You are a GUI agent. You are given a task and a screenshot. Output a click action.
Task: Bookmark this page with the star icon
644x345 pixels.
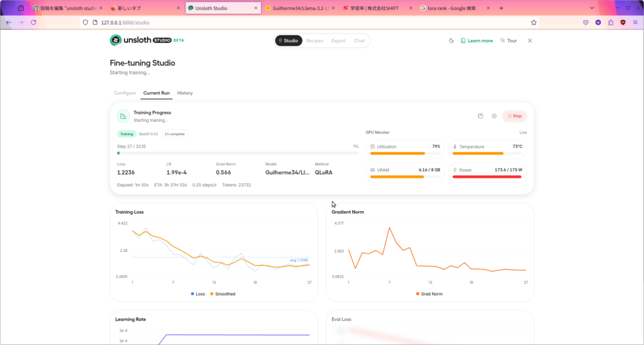534,22
